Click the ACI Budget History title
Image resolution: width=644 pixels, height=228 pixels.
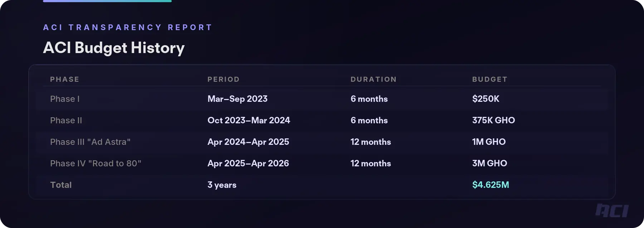(x=114, y=48)
